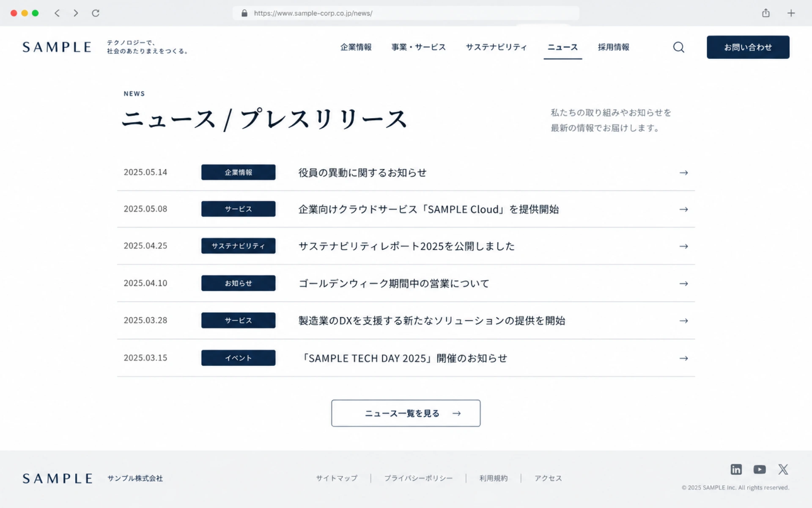Click the 企業情報 category tag on 2025.05.14
Image resolution: width=812 pixels, height=508 pixels.
[238, 172]
